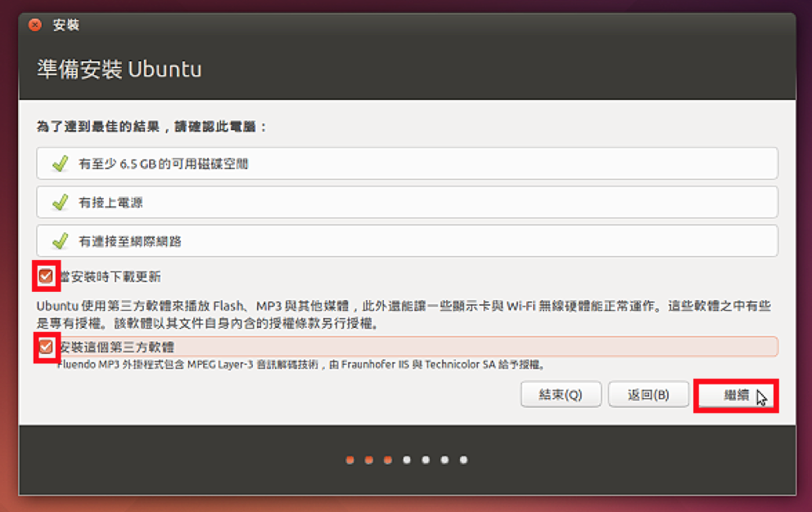Viewport: 812px width, 512px height.
Task: Click the 為了達到最佳的結果 instruction text
Action: click(x=151, y=126)
